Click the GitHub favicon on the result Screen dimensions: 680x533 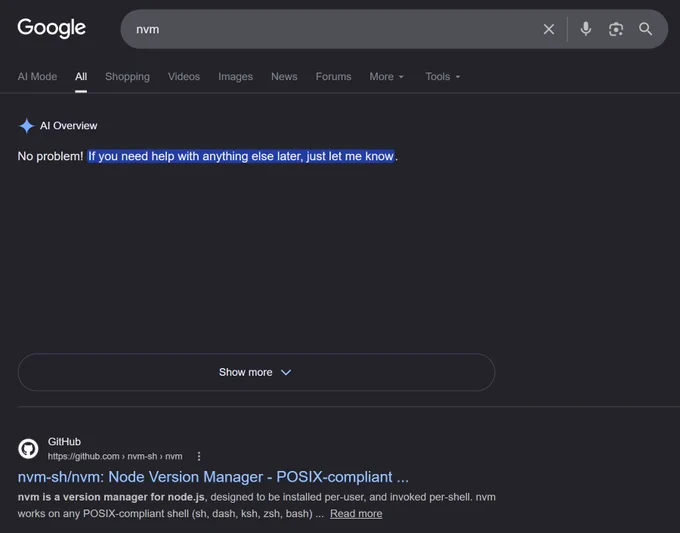coord(28,448)
